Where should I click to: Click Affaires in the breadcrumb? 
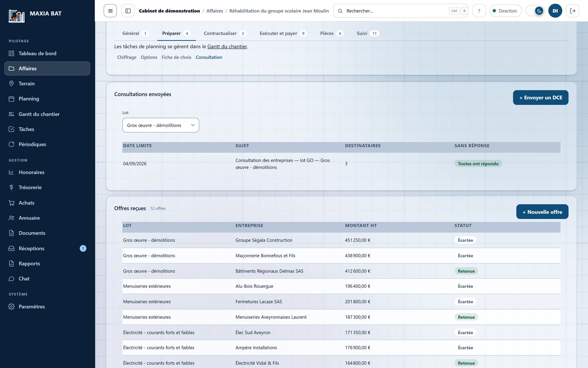pyautogui.click(x=215, y=11)
